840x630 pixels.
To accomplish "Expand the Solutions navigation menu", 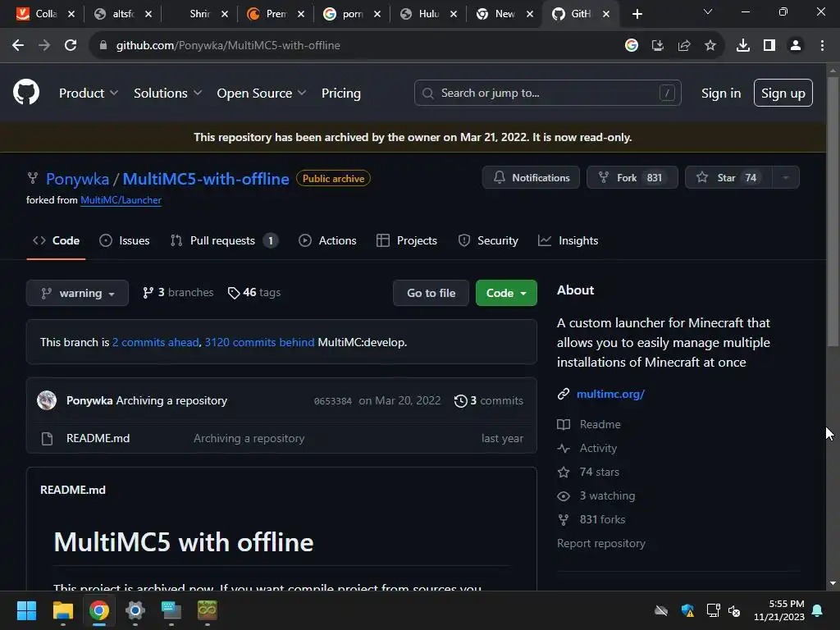I will 167,94.
